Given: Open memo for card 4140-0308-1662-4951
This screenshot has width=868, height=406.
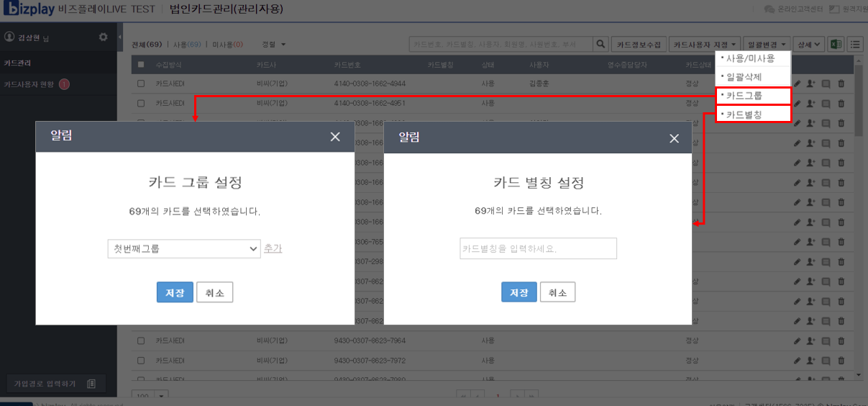Looking at the screenshot, I should coord(826,104).
